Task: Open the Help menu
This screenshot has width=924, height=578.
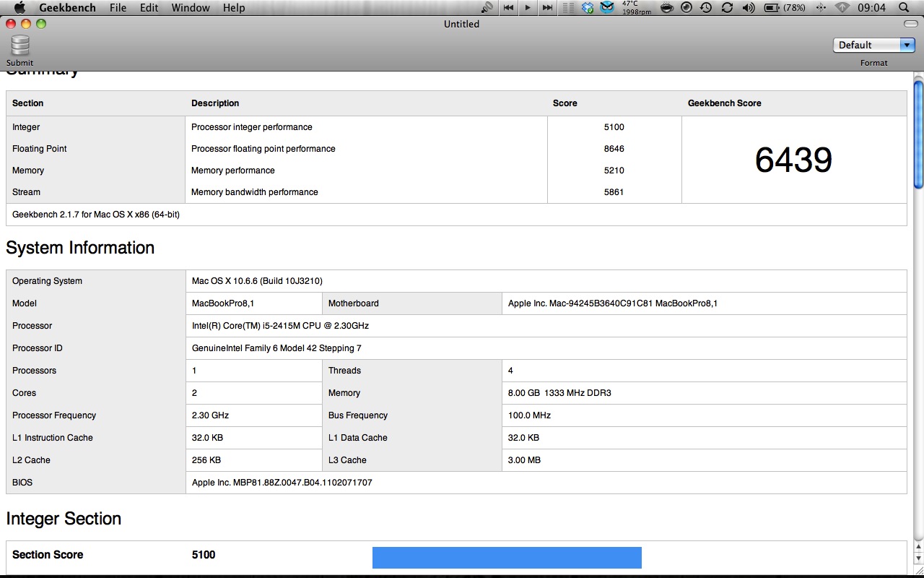Action: pos(234,7)
